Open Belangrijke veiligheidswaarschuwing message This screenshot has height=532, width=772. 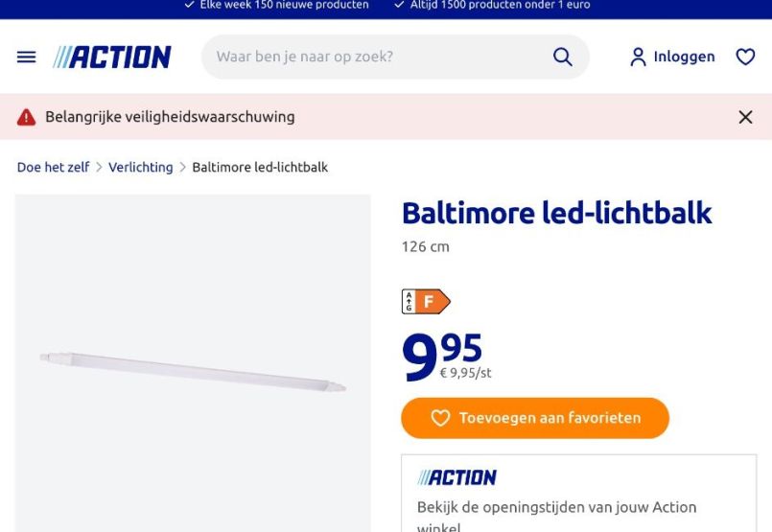point(170,117)
